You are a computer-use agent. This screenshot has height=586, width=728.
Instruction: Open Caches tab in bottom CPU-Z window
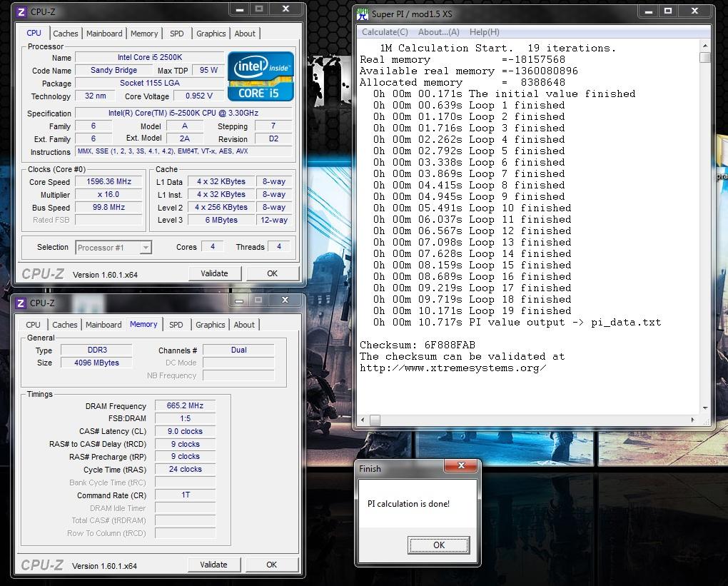tap(64, 325)
